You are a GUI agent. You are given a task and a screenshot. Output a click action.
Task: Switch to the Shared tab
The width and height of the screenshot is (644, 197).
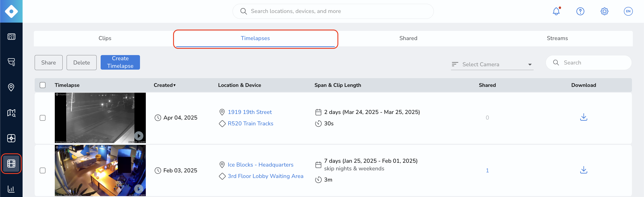click(408, 38)
